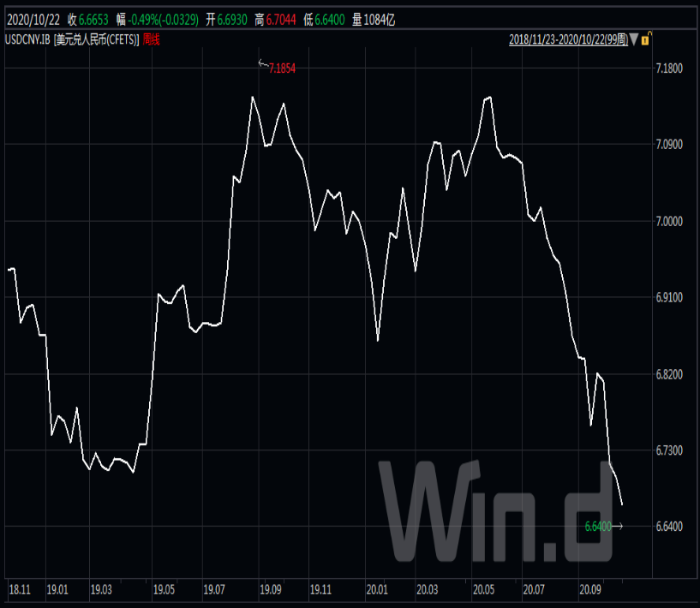The height and width of the screenshot is (608, 700).
Task: Click the 19.09 label on time axis
Action: tap(270, 590)
